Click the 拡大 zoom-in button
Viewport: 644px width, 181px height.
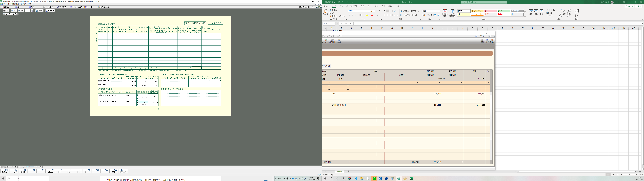point(14,11)
